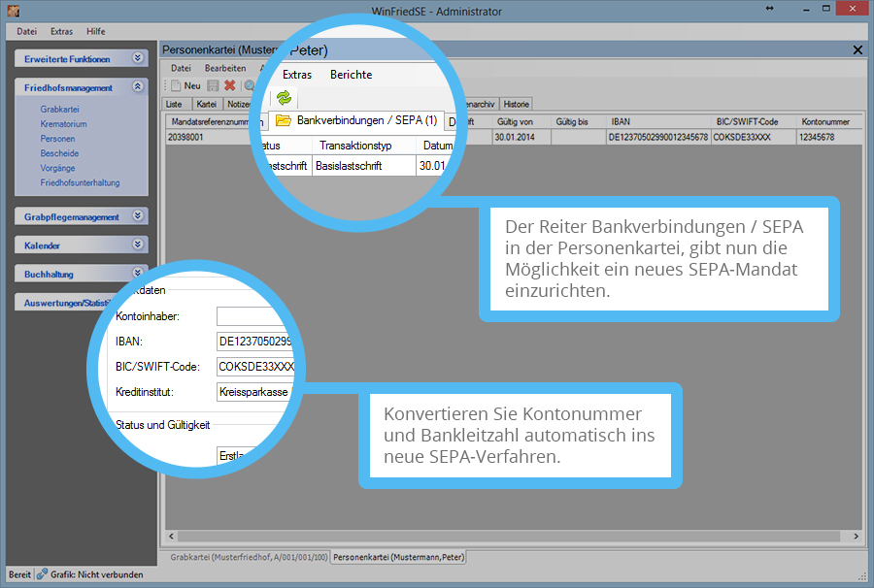Click the folder icon on Bankverbindungen tab
Image resolution: width=874 pixels, height=588 pixels.
point(284,121)
